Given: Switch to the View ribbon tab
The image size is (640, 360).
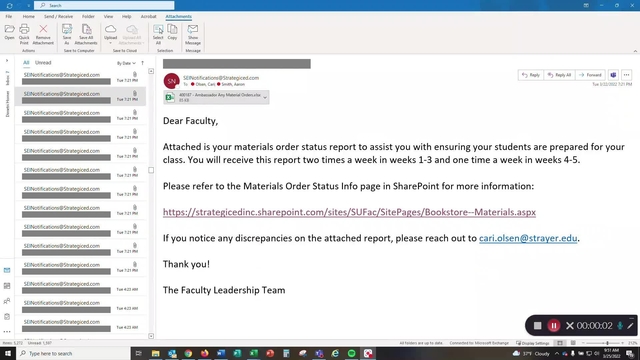Looking at the screenshot, I should (108, 16).
